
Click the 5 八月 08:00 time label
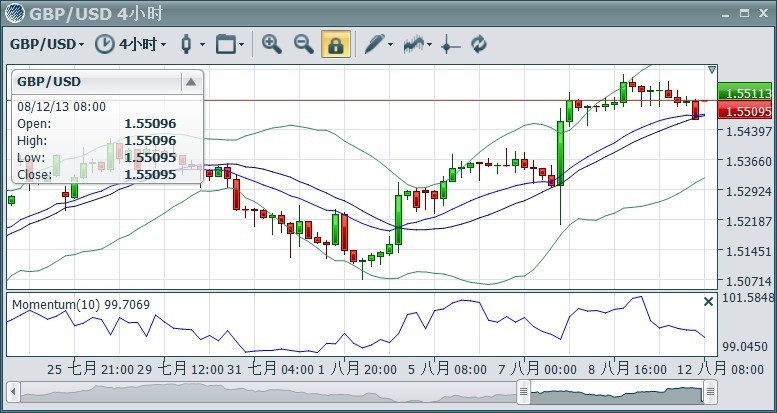click(x=447, y=369)
